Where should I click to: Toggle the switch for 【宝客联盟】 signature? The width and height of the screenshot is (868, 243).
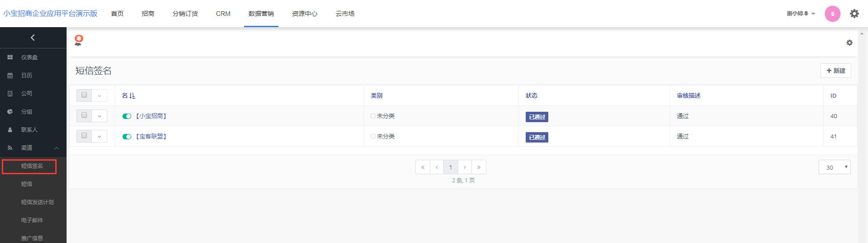(x=127, y=137)
